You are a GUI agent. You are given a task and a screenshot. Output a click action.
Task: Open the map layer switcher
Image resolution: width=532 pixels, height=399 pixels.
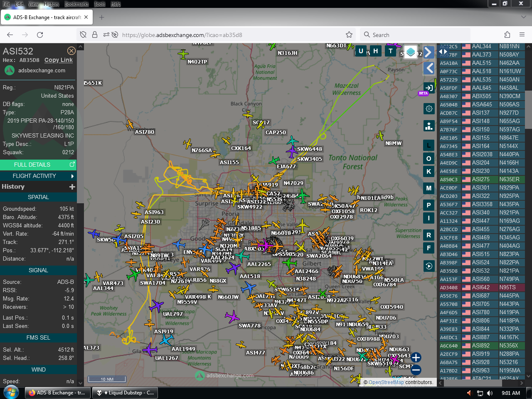[x=410, y=52]
